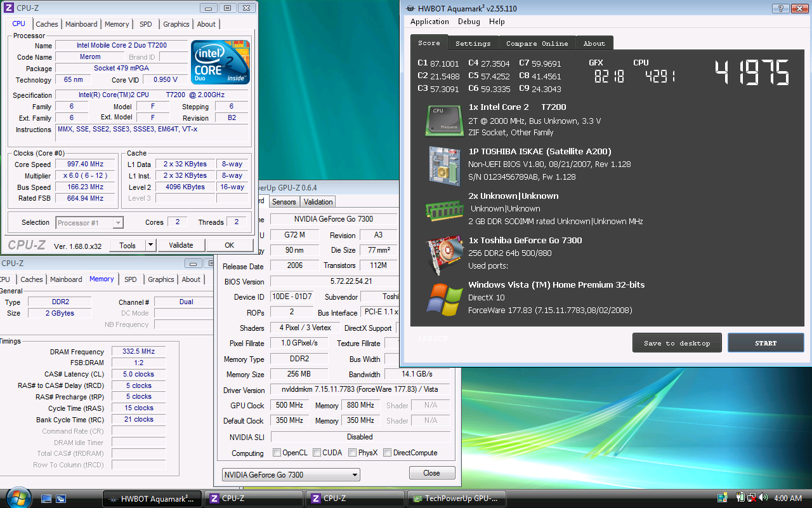This screenshot has height=508, width=812.
Task: Open the Debug menu in Aquamark
Action: 469,22
